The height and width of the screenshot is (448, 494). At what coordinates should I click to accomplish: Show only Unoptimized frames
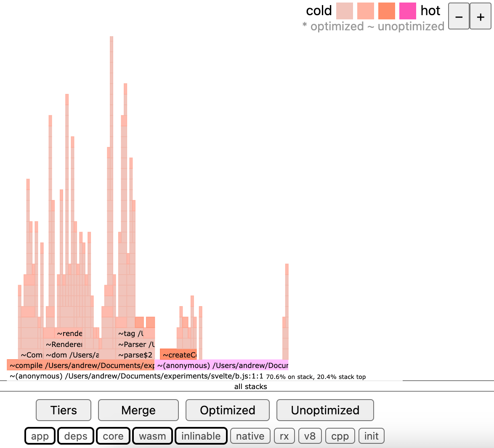[x=325, y=410]
